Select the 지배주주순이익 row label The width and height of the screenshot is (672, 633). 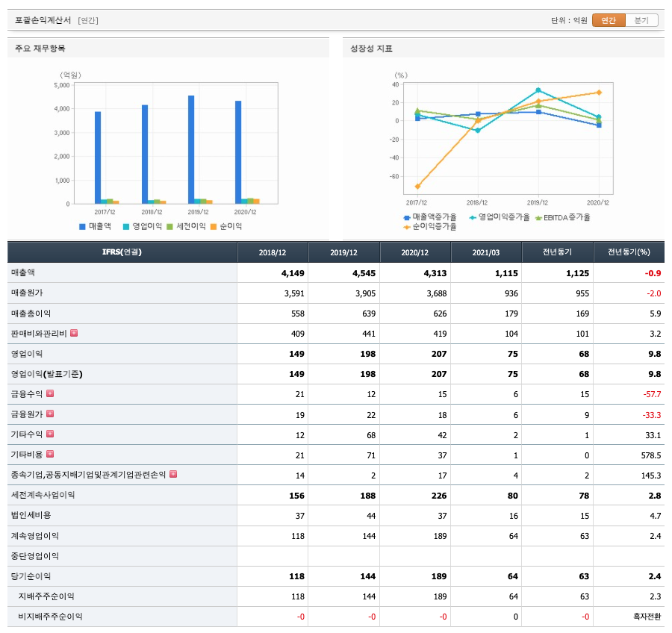click(46, 596)
